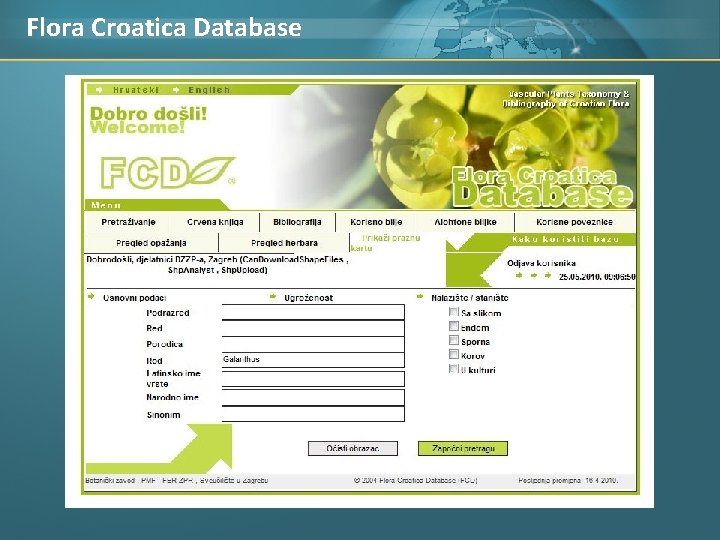The width and height of the screenshot is (720, 540).
Task: Switch language to English
Action: [208, 90]
